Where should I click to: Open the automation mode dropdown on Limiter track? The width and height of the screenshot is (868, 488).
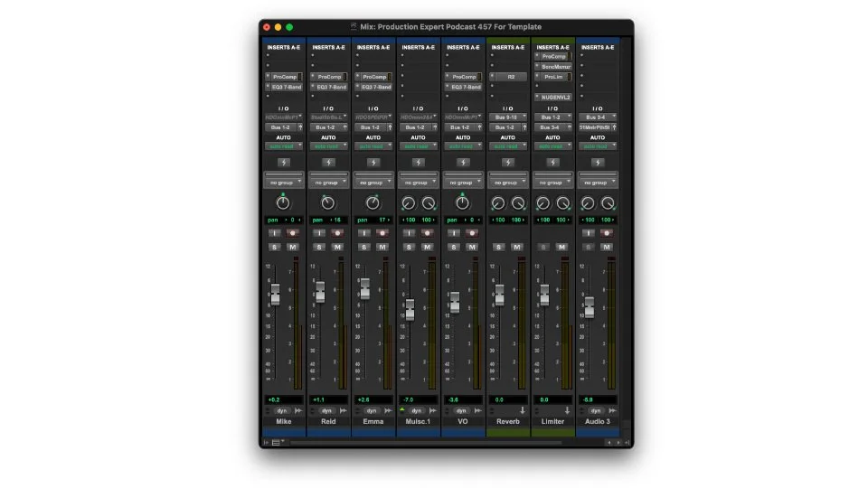coord(552,146)
